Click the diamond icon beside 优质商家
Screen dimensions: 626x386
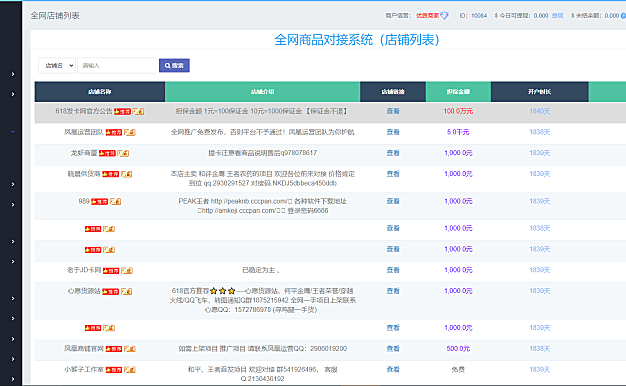[444, 16]
